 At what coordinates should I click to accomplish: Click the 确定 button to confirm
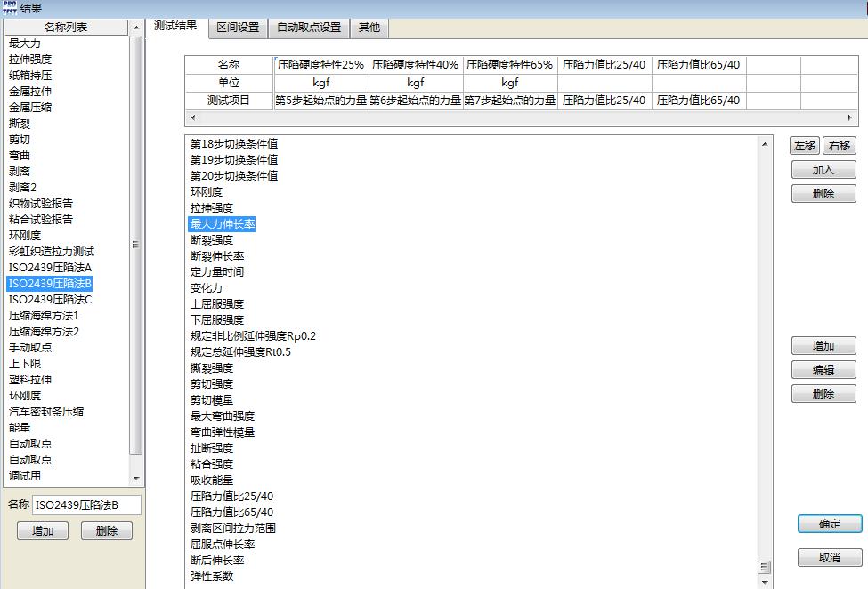829,524
